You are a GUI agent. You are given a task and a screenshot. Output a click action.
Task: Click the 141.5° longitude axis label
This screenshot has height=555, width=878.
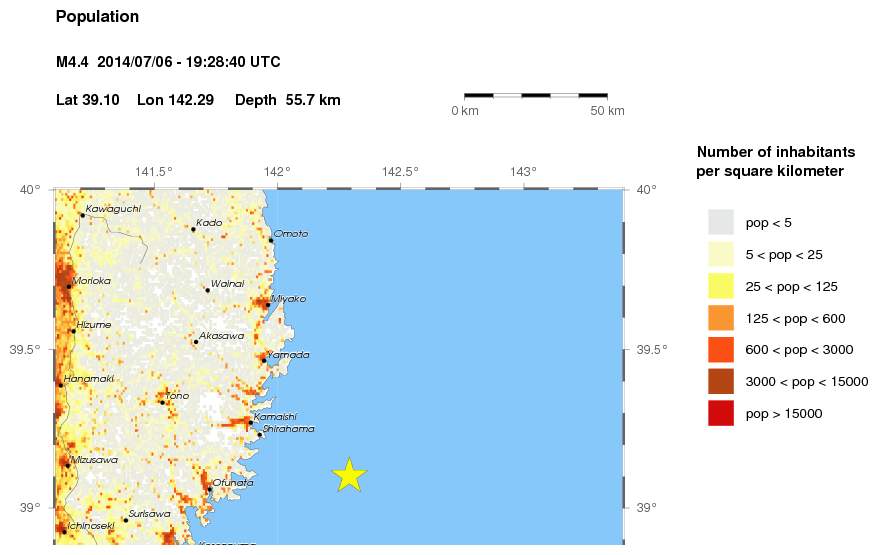(154, 171)
